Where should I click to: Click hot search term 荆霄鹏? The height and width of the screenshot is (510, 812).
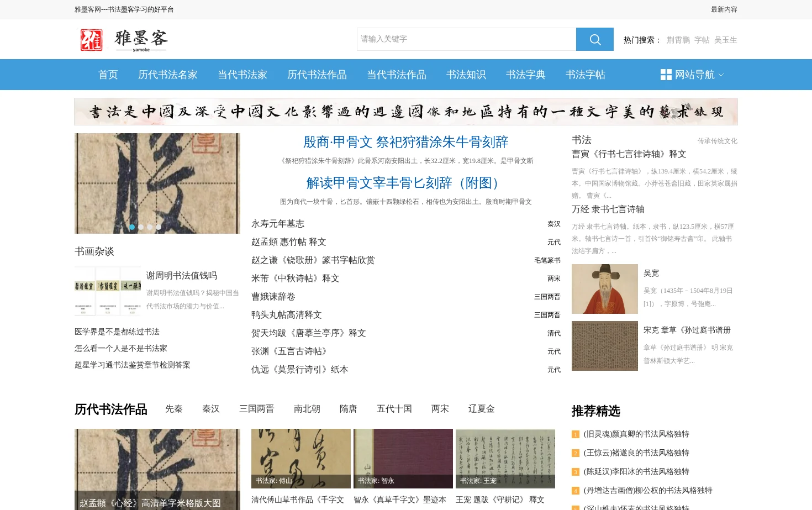click(x=678, y=40)
